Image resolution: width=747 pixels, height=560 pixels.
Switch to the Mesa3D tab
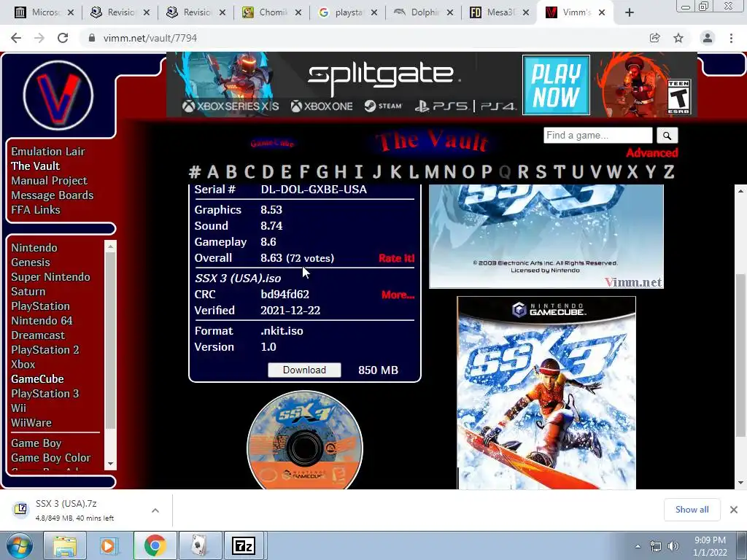(x=499, y=12)
